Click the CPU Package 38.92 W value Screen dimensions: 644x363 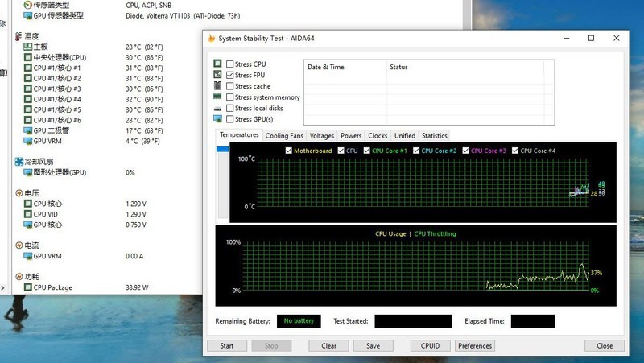(137, 287)
